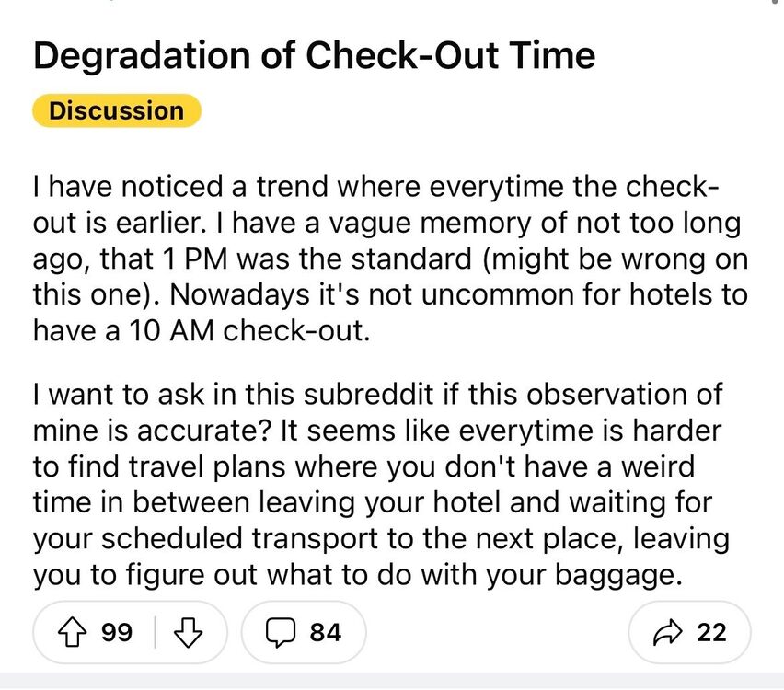
Task: Open the post title "Degradation of Check-Out Time"
Action: (314, 57)
